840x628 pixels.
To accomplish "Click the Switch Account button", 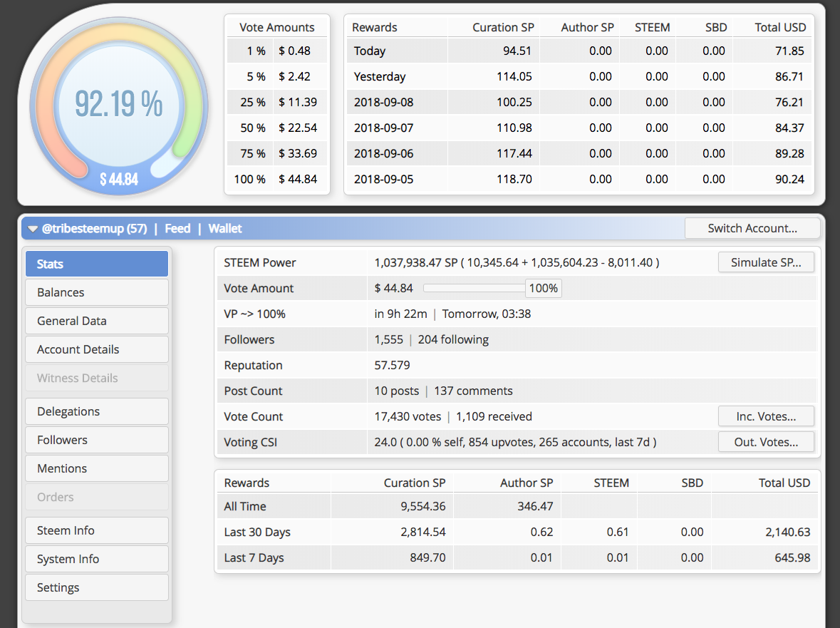I will tap(752, 228).
